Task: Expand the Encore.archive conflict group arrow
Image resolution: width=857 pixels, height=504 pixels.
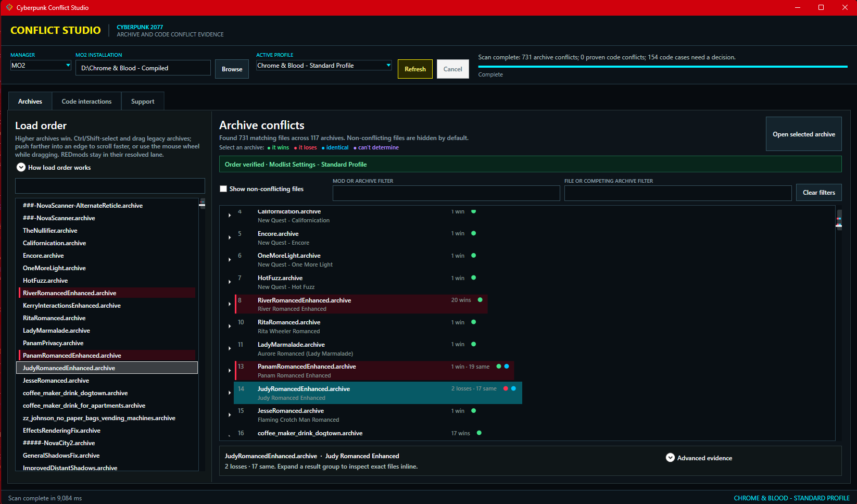Action: click(230, 237)
